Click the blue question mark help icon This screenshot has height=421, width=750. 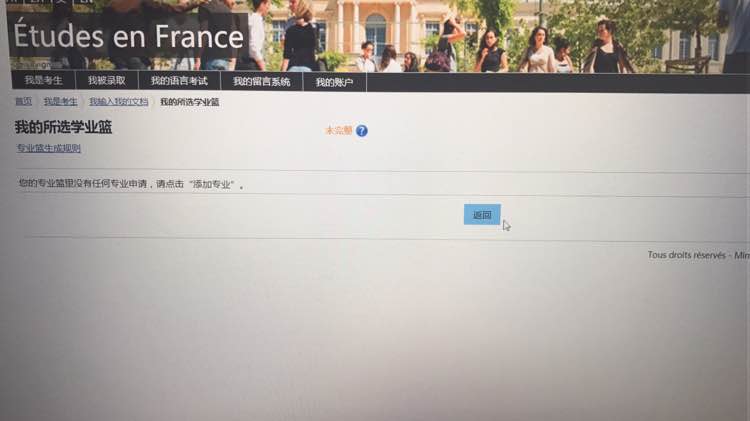362,131
